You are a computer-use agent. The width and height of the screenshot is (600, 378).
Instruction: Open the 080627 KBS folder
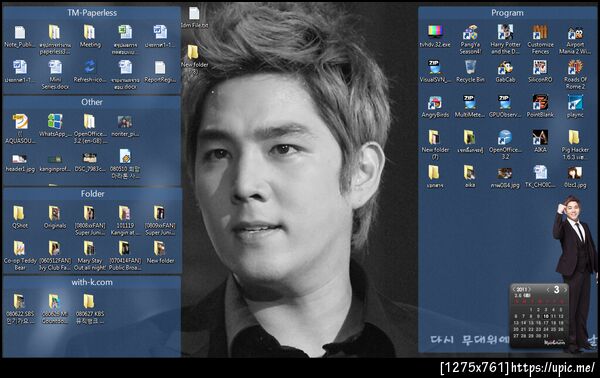tap(90, 309)
